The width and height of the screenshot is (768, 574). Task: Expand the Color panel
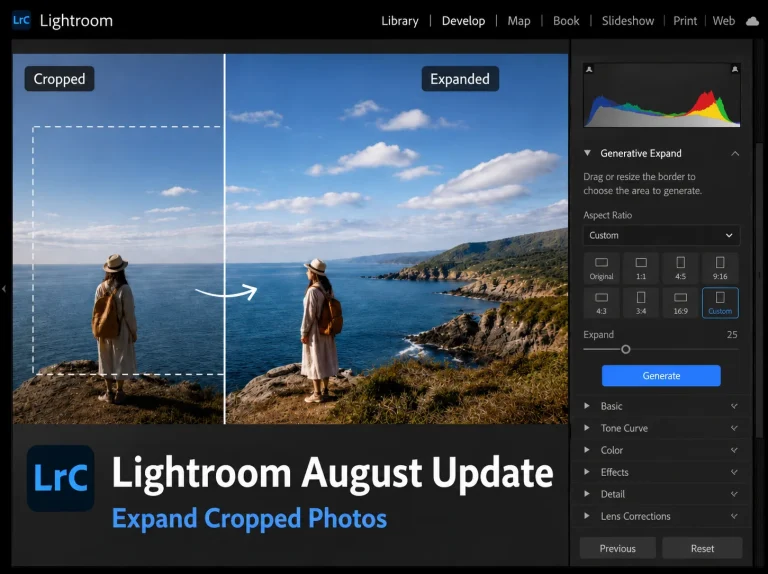pos(587,450)
